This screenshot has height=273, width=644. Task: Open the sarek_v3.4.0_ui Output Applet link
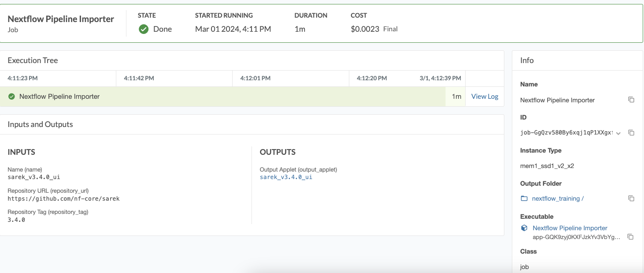coord(286,177)
